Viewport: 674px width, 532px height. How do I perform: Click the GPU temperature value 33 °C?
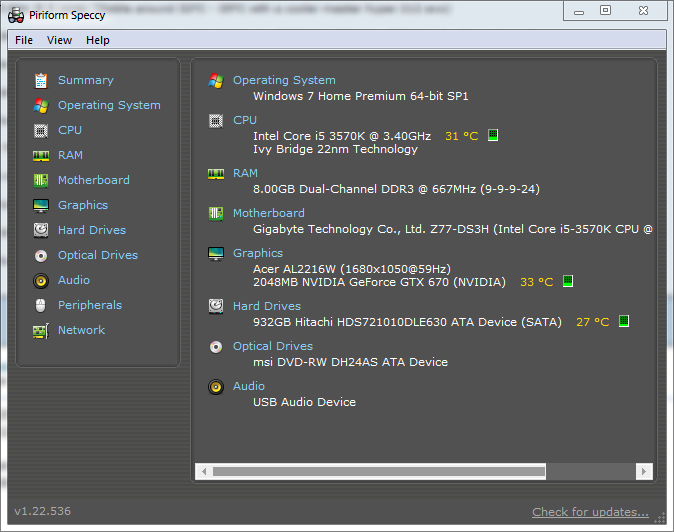pyautogui.click(x=536, y=282)
